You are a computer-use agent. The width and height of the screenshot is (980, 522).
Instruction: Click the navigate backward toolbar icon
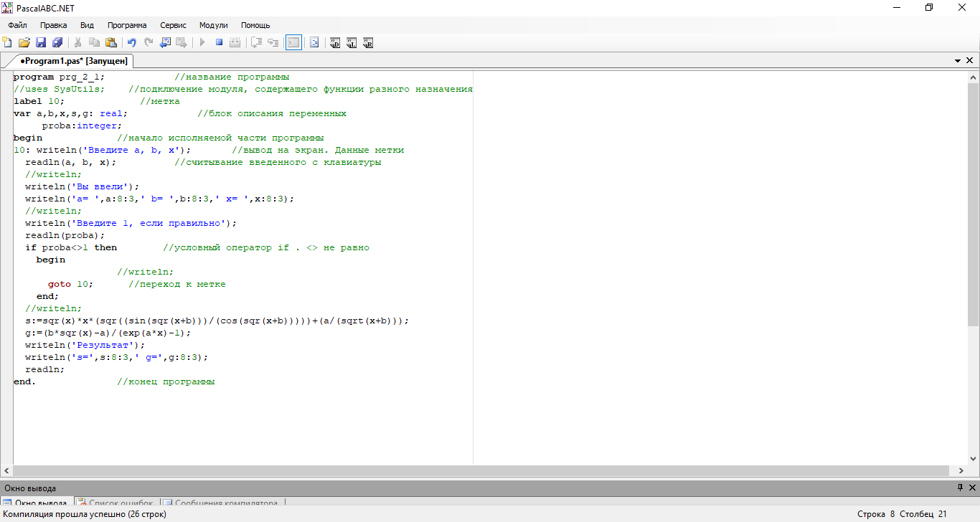tap(165, 43)
